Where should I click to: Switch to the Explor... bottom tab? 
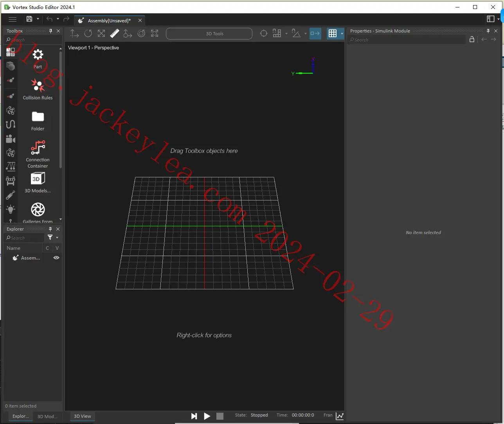(21, 416)
